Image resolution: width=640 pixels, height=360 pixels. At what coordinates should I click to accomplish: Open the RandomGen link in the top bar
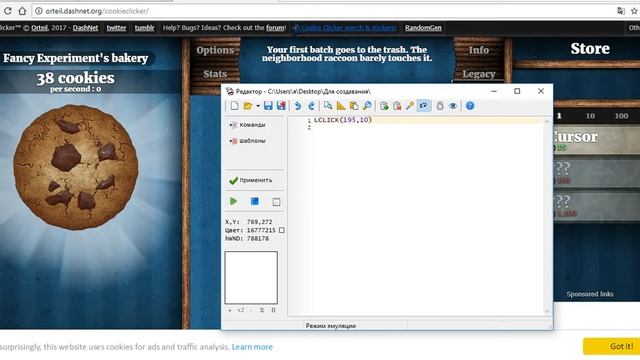tap(423, 28)
